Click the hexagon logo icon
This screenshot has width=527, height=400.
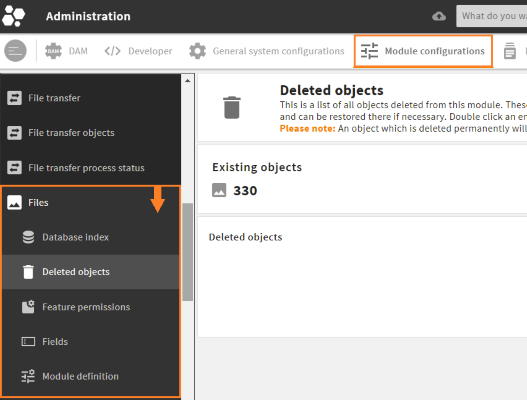pos(13,16)
